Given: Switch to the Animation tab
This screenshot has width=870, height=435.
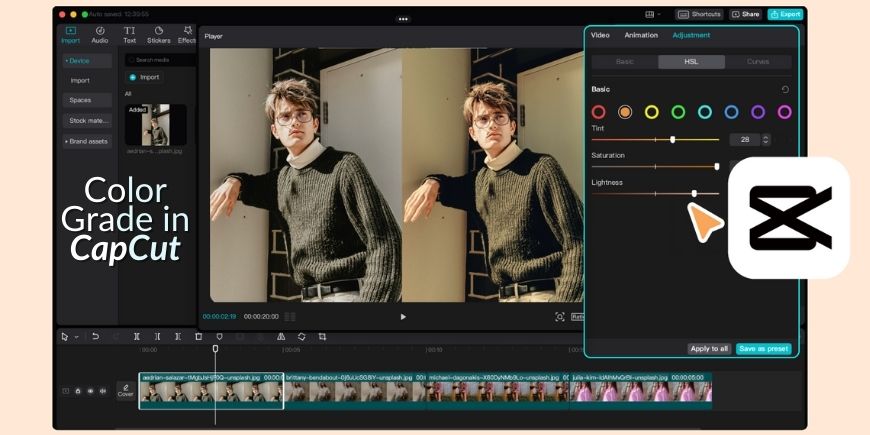Looking at the screenshot, I should click(641, 35).
